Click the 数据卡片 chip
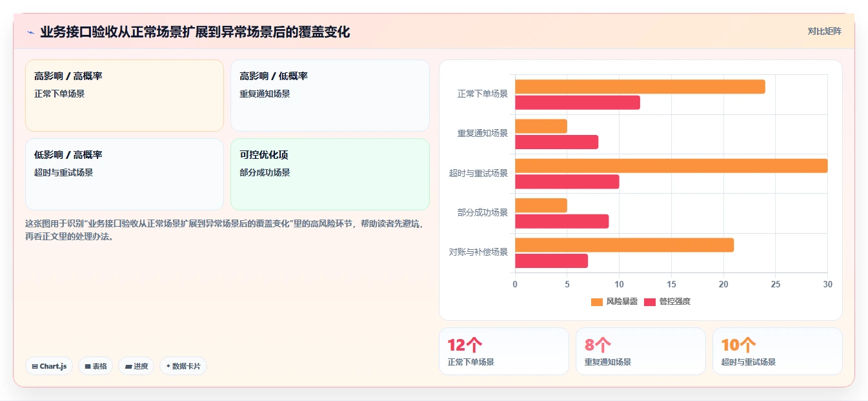 [183, 366]
